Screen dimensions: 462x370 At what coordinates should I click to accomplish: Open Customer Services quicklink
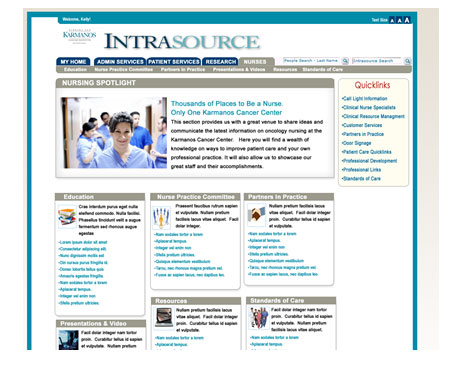362,125
